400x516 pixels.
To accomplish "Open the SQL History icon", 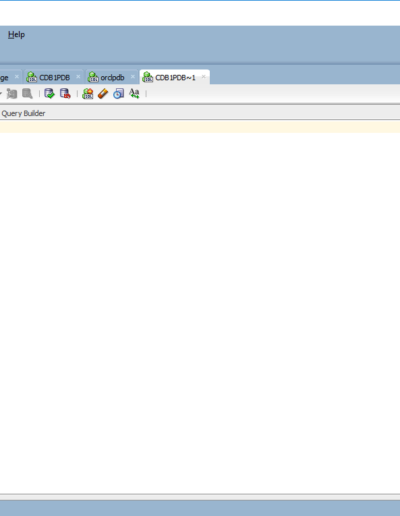I will pos(118,94).
